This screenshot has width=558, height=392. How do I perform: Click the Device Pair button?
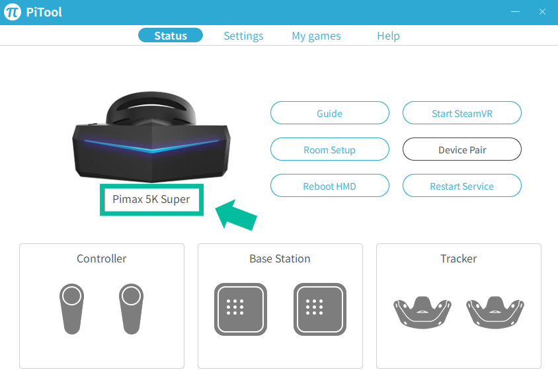click(462, 149)
